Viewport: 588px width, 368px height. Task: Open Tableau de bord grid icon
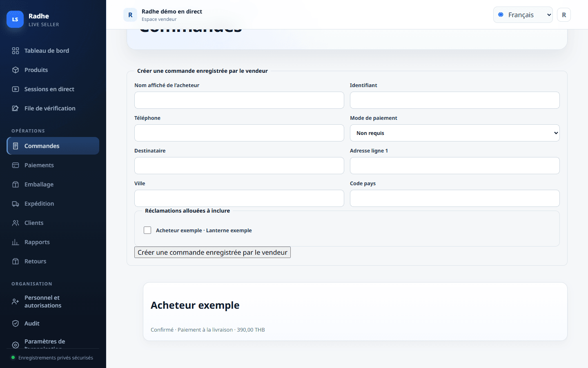coord(16,51)
